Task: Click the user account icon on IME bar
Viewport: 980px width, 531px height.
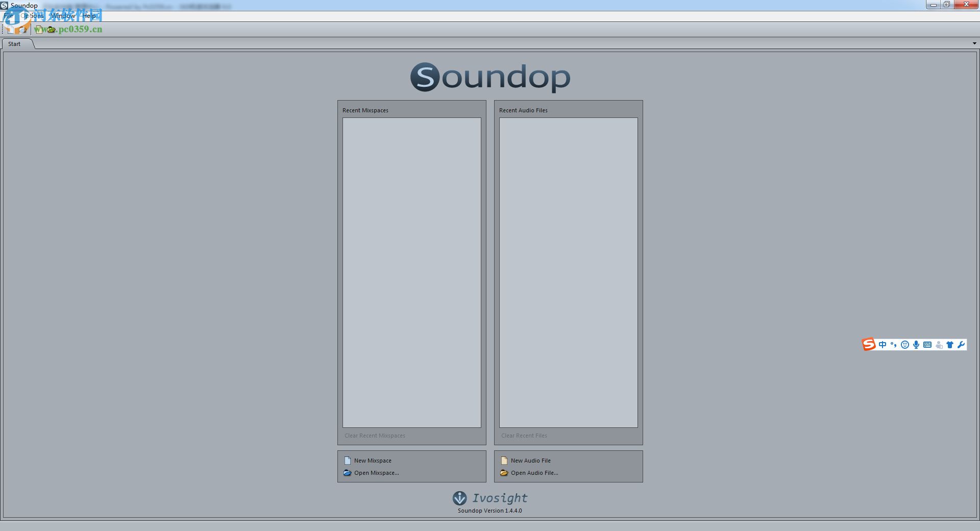Action: (939, 345)
